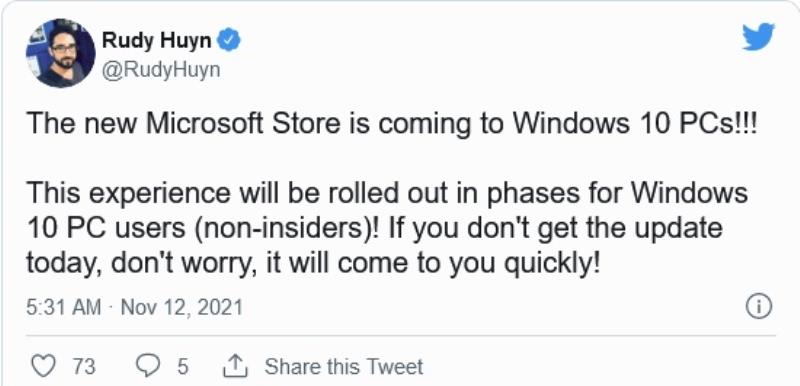Screen dimensions: 800x386
Task: Click the This experience will be rolled out line
Action: point(387,195)
